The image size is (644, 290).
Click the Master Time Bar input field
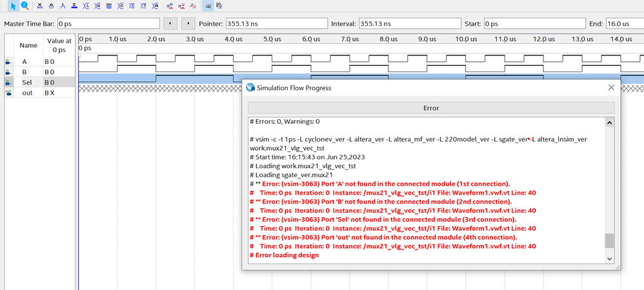108,24
